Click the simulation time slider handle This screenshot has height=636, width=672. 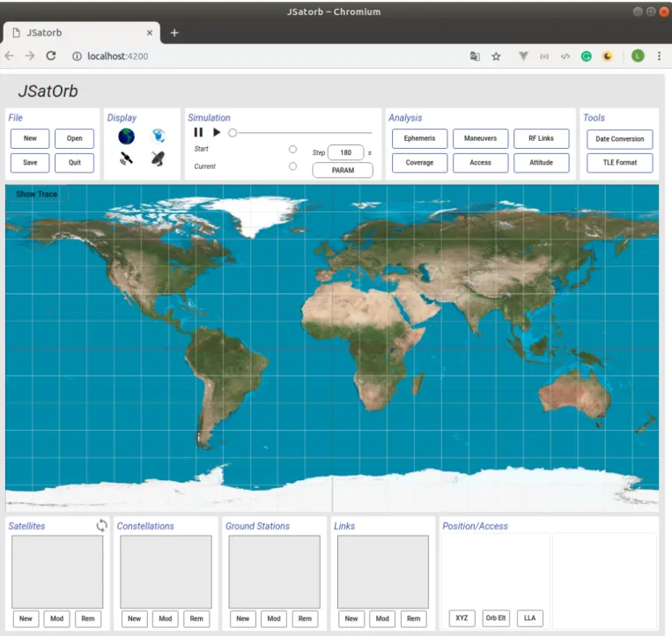pyautogui.click(x=233, y=133)
